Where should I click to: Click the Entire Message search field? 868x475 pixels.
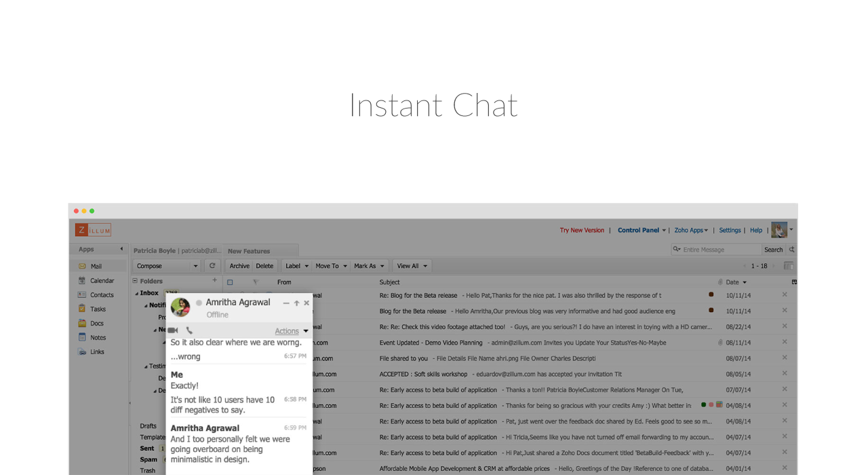(720, 250)
